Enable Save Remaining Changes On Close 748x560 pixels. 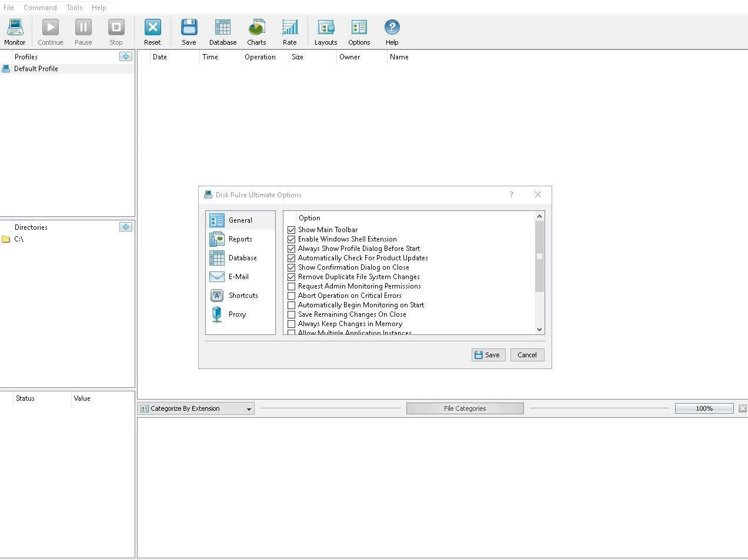coord(291,314)
